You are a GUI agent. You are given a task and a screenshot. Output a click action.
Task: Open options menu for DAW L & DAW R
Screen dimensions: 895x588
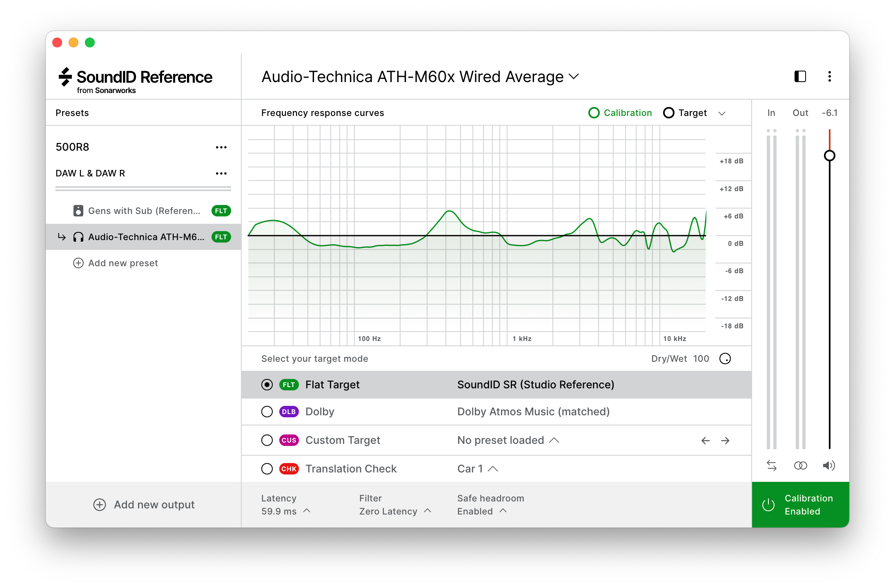(x=221, y=173)
